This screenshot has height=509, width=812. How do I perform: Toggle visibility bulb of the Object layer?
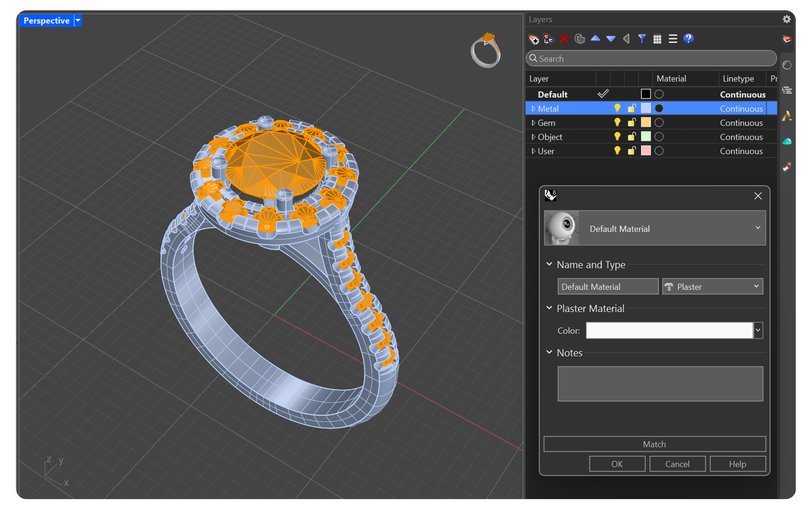[617, 137]
